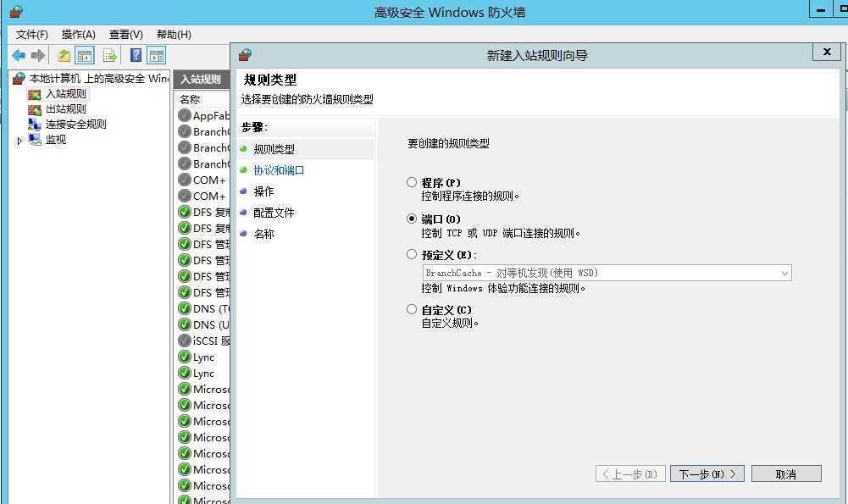Click the Forward arrow toolbar icon
The width and height of the screenshot is (848, 504).
pos(38,55)
